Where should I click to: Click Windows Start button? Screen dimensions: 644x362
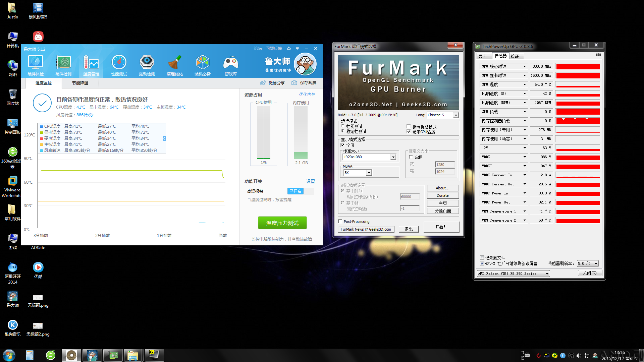(9, 355)
